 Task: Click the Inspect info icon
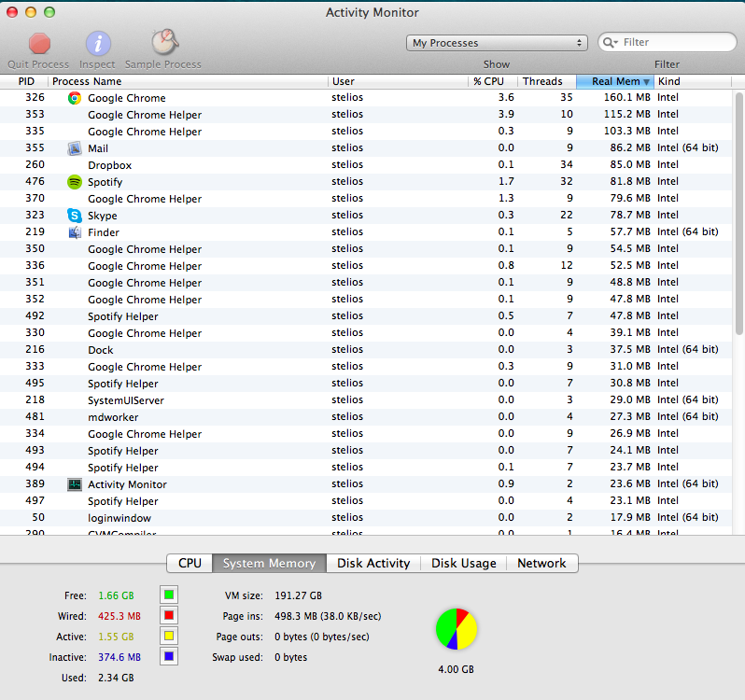click(98, 44)
